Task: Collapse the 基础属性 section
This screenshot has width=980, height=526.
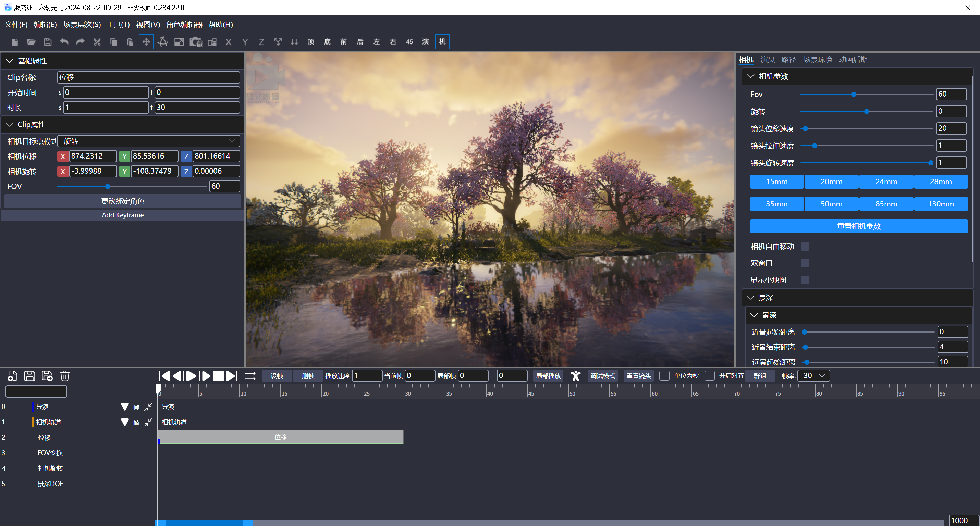Action: [10, 61]
